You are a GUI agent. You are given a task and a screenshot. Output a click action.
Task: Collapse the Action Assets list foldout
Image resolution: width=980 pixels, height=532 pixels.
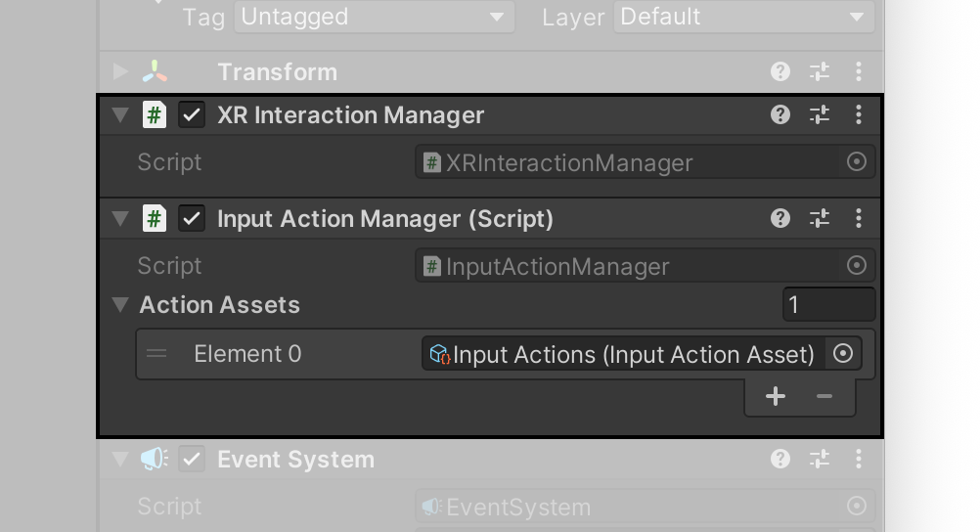coord(120,305)
